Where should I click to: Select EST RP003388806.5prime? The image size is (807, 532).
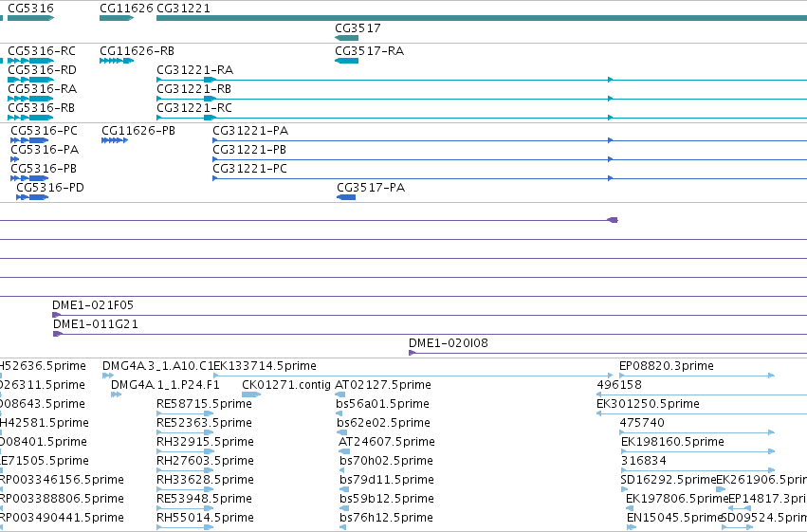(62, 499)
